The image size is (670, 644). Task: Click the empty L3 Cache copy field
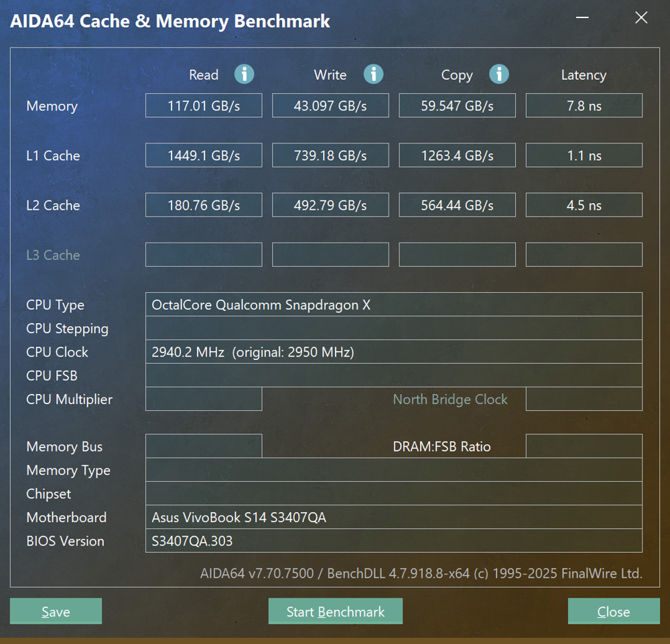457,255
